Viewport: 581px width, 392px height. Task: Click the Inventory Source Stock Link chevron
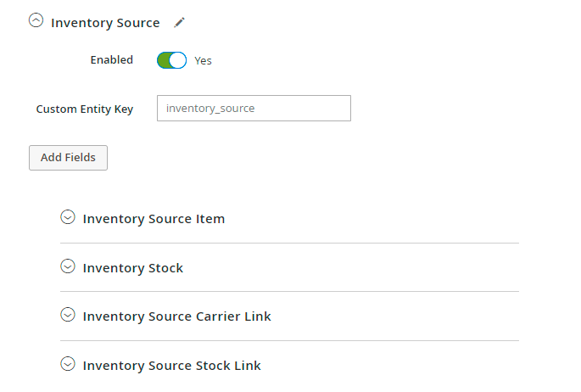pos(68,364)
